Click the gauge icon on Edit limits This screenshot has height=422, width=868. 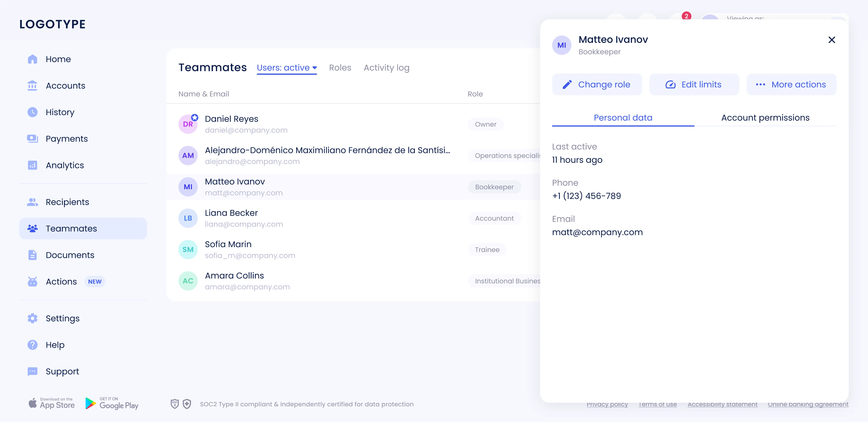coord(670,85)
